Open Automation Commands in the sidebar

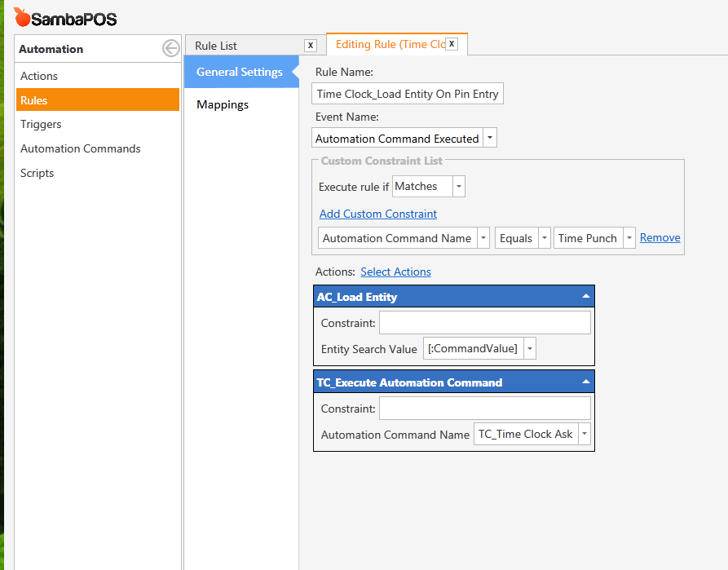81,148
